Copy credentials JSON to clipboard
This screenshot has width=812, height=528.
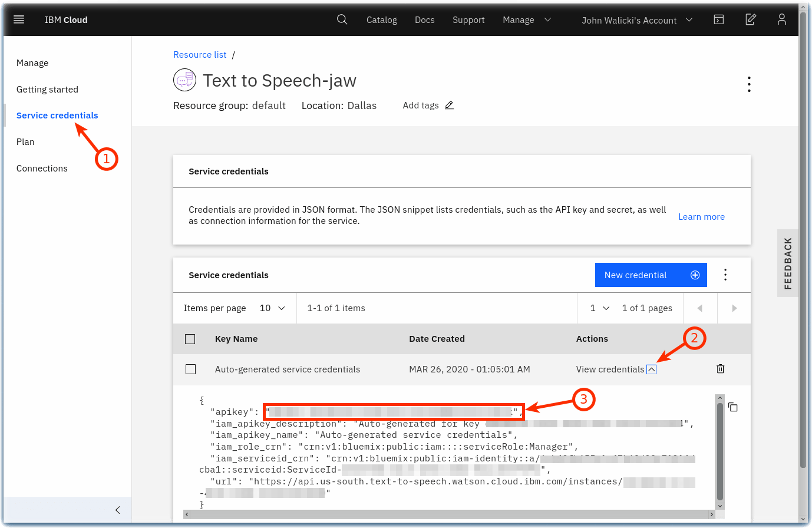tap(733, 407)
